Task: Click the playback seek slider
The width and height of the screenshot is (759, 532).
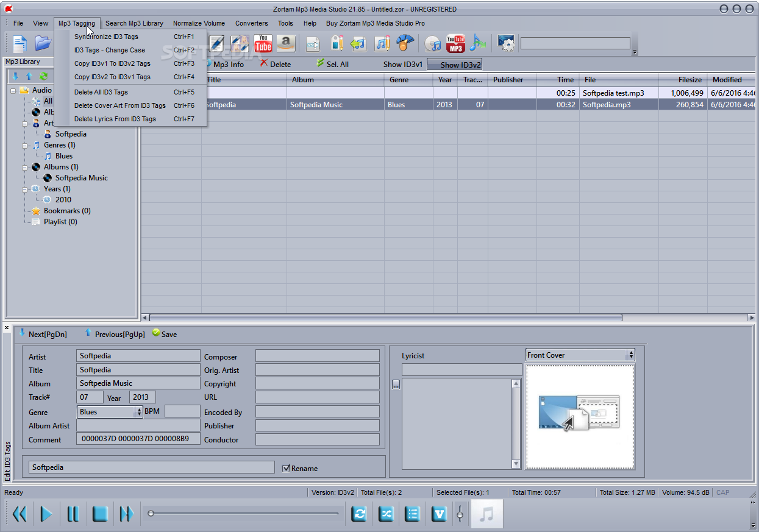Action: (244, 514)
